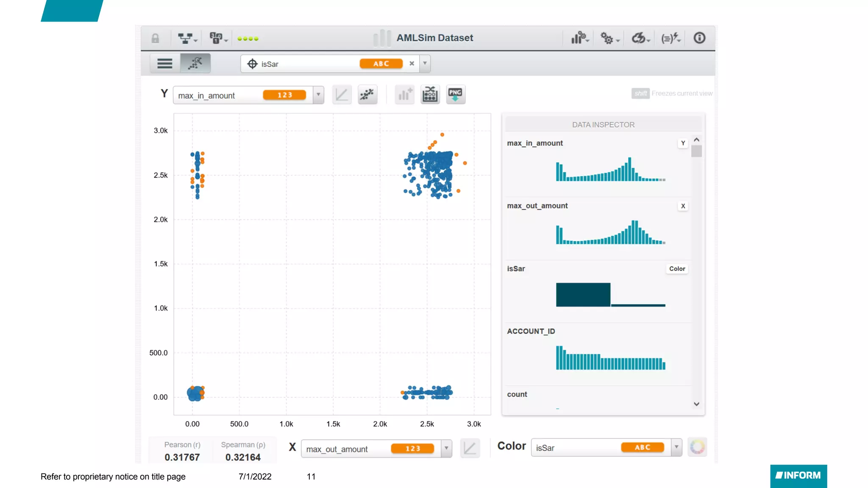Expand the Y axis max_in_amount dropdown
868x488 pixels.
(318, 95)
